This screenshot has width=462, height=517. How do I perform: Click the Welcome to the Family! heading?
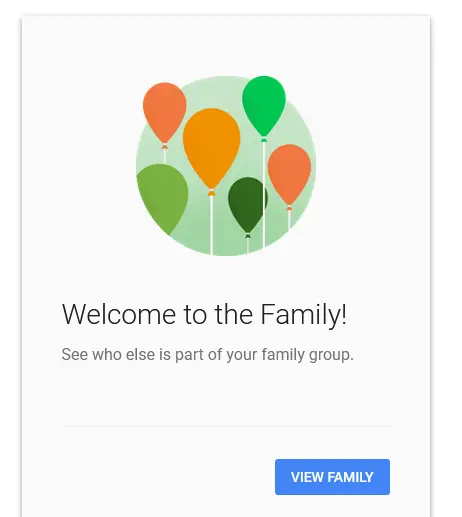click(x=204, y=314)
